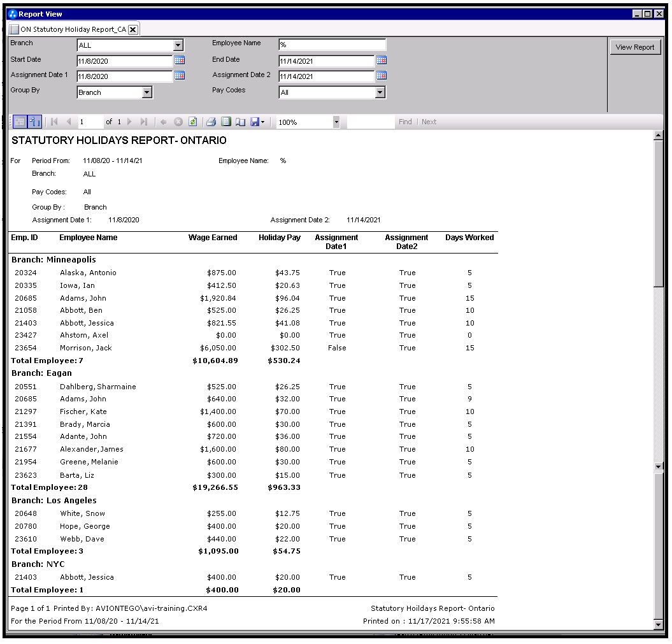Open the Page Setup icon
Viewport: 672px width, 644px height.
pos(240,122)
